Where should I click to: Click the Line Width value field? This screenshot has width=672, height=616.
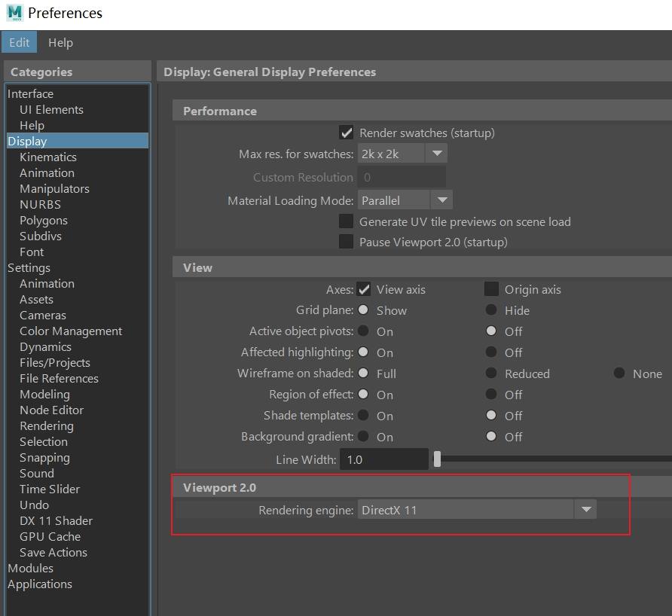point(384,459)
